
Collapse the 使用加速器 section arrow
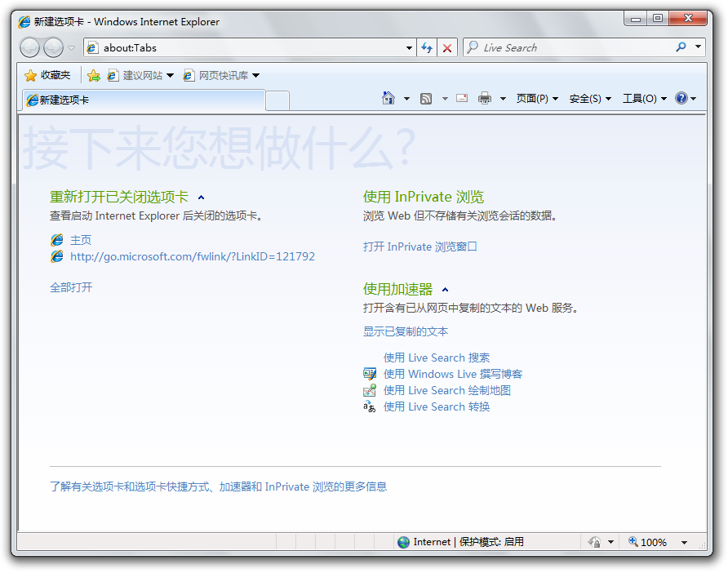pyautogui.click(x=446, y=290)
